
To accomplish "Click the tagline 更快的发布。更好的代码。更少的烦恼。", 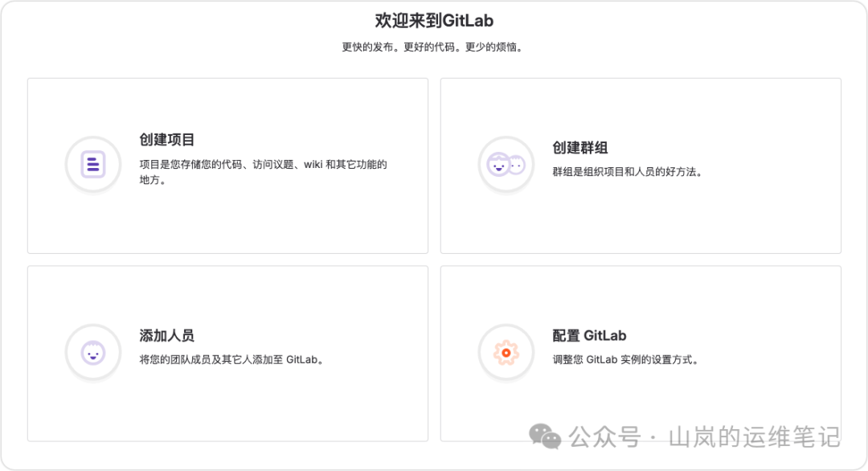I will coord(434,47).
